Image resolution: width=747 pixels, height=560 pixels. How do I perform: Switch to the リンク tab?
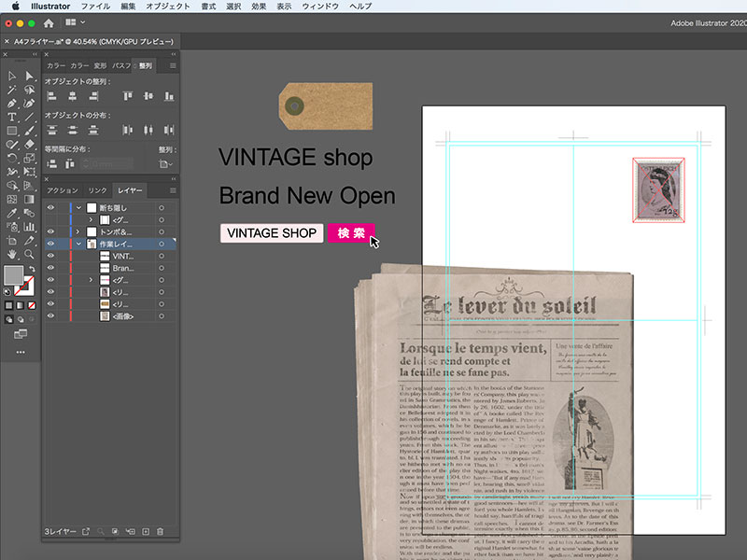coord(98,190)
